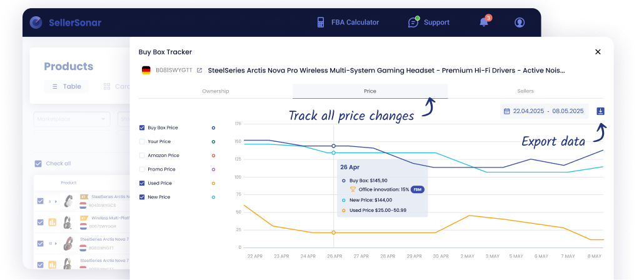Click the SteelSeries Arctis Nova headset thumbnail B043SWYGCS
Screen dimensions: 644x280
click(69, 201)
